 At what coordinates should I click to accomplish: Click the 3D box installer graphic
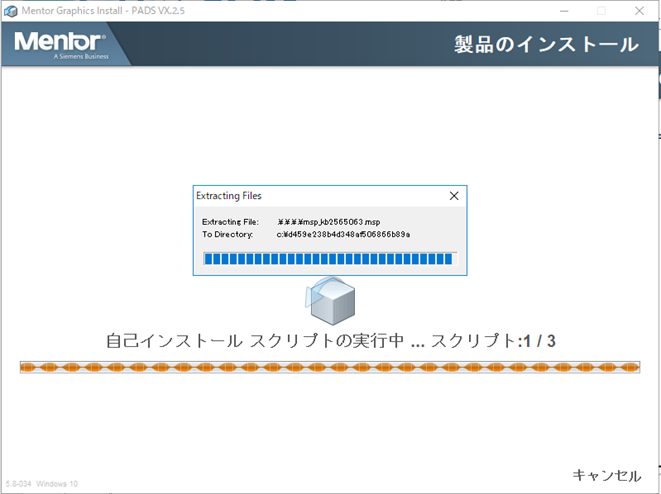[x=330, y=301]
